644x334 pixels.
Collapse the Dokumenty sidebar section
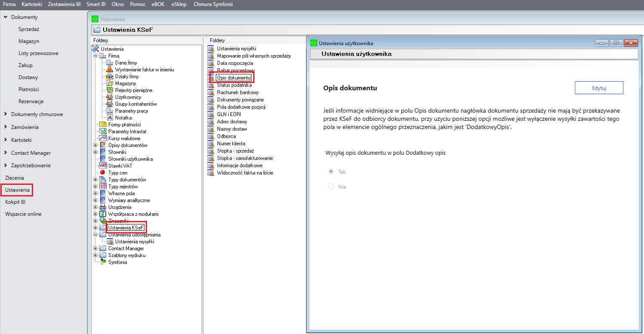6,17
